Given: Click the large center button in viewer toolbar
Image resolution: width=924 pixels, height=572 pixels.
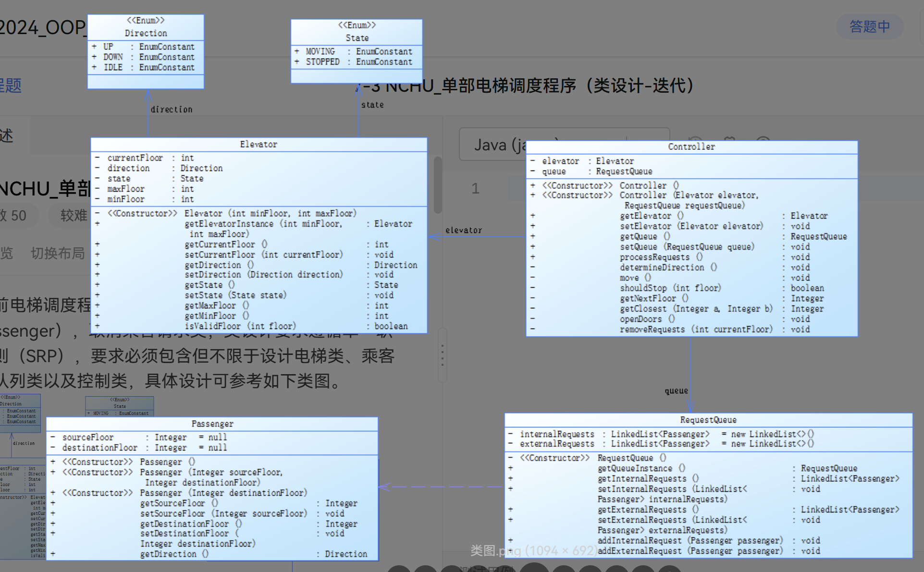Looking at the screenshot, I should pos(534,568).
